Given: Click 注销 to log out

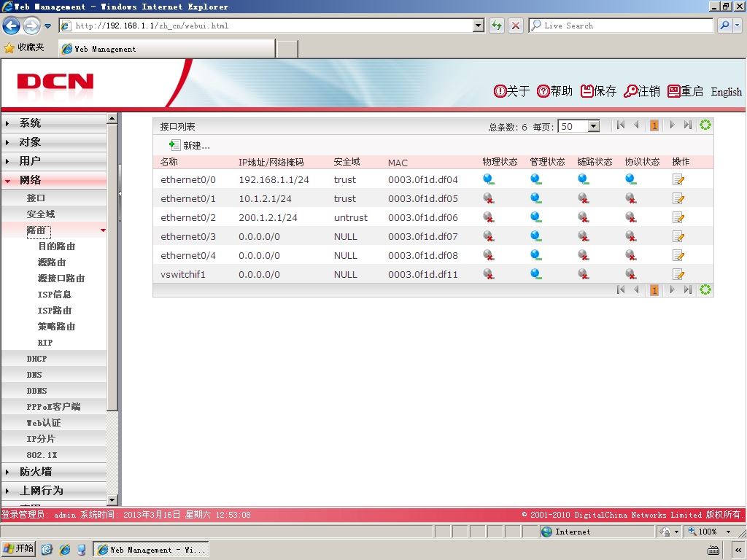Looking at the screenshot, I should [642, 91].
